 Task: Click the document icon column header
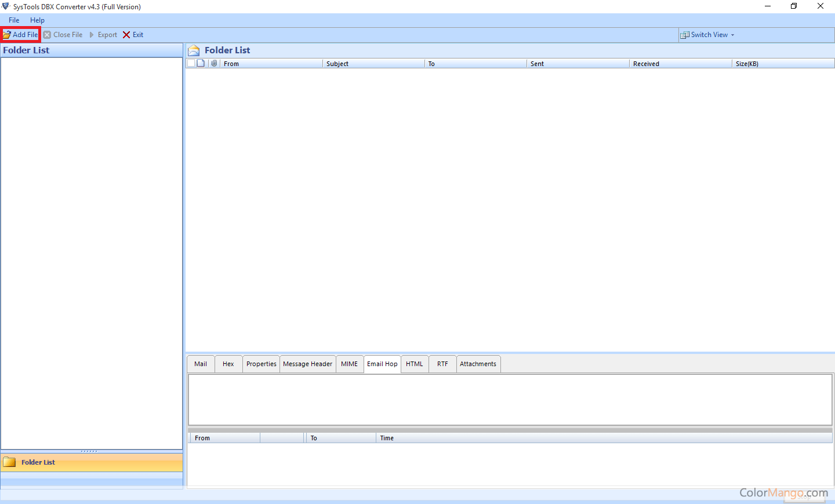(x=201, y=63)
